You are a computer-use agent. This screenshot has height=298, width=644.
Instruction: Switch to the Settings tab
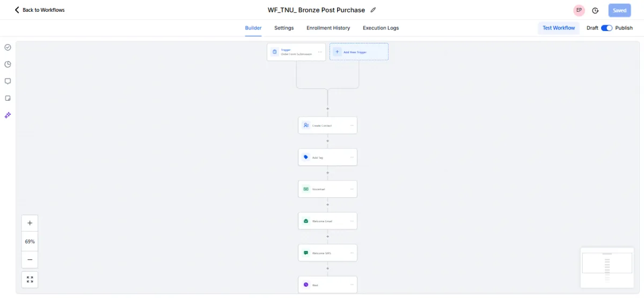tap(284, 28)
